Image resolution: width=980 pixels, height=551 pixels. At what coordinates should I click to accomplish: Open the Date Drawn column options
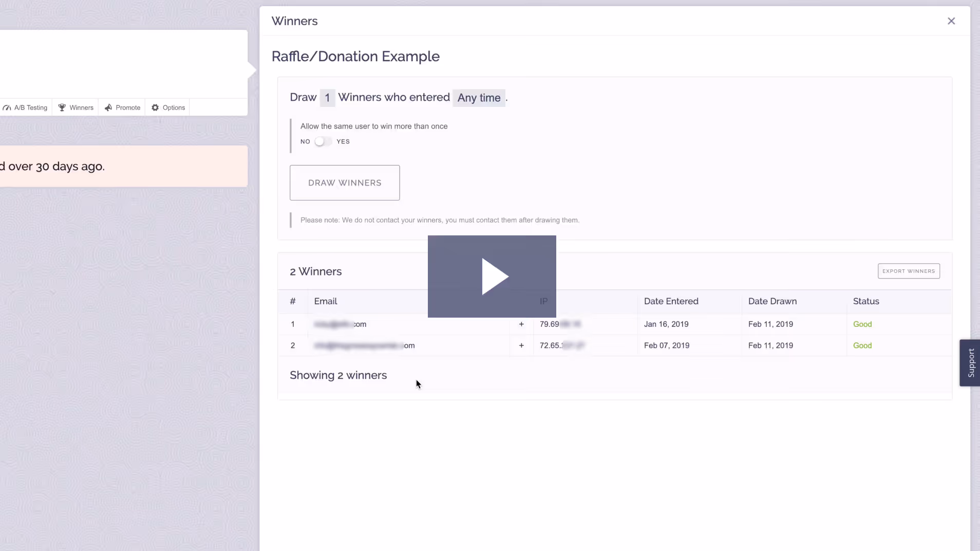772,302
